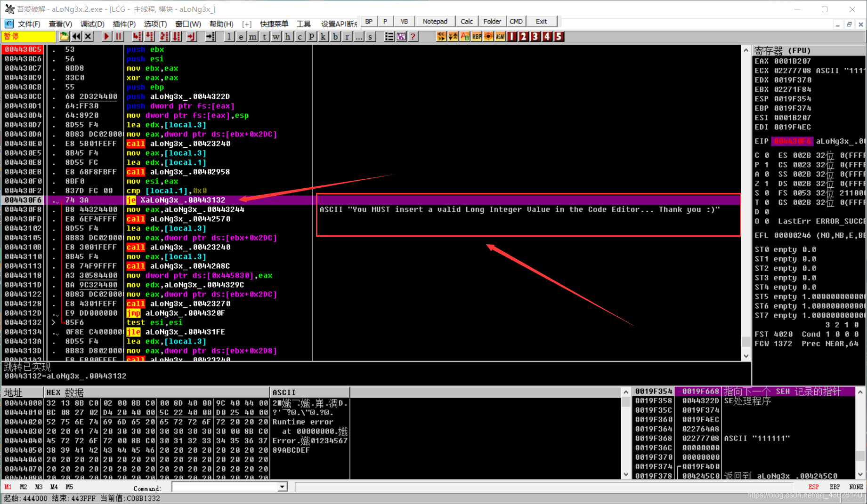The image size is (867, 504).
Task: Open the 快捷菜单 menu
Action: (274, 24)
